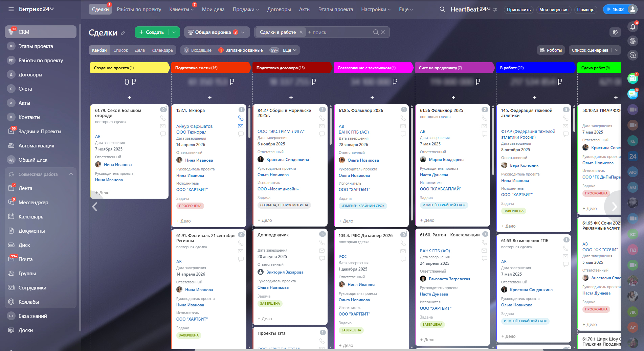The image size is (644, 351).
Task: Switch to the Дела view tab
Action: (140, 50)
